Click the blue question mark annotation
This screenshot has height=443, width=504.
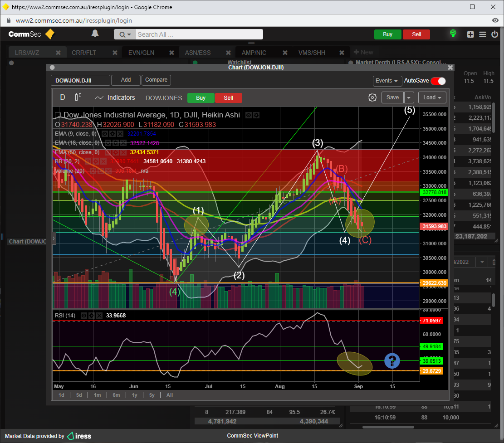[392, 360]
